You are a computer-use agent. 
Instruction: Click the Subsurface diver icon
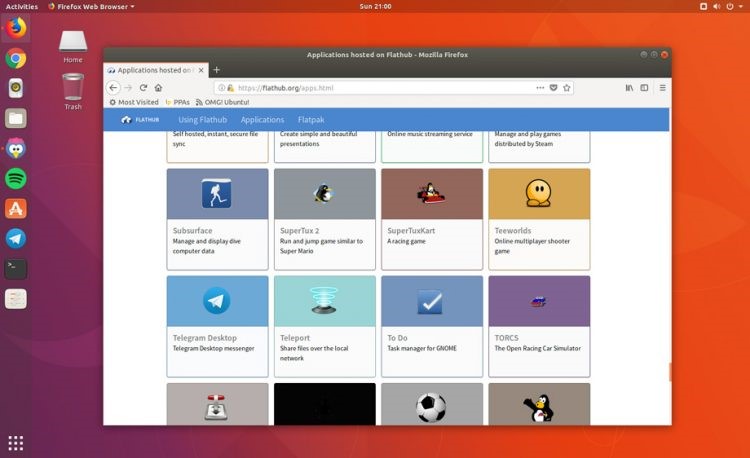coord(217,194)
